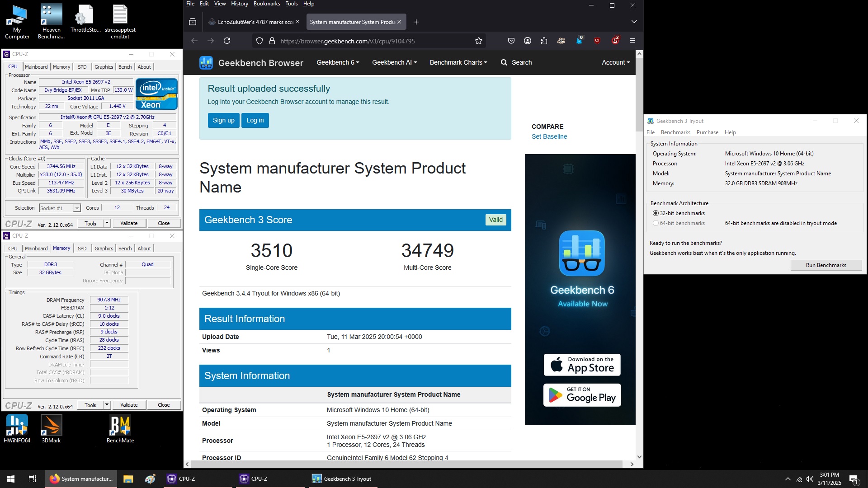Viewport: 868px width, 488px height.
Task: Close the EchoZulu69er's marks tab
Action: tap(297, 22)
